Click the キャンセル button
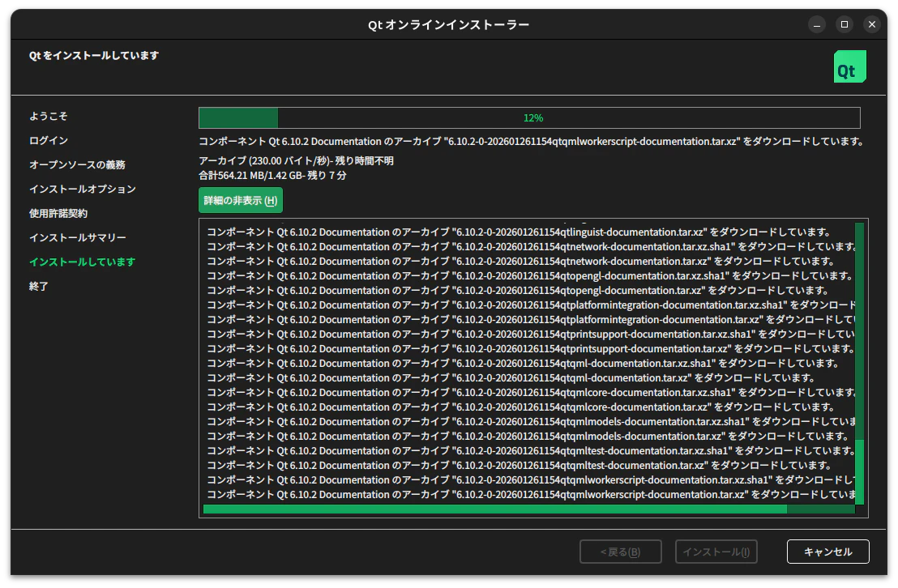The image size is (898, 588). [x=827, y=552]
